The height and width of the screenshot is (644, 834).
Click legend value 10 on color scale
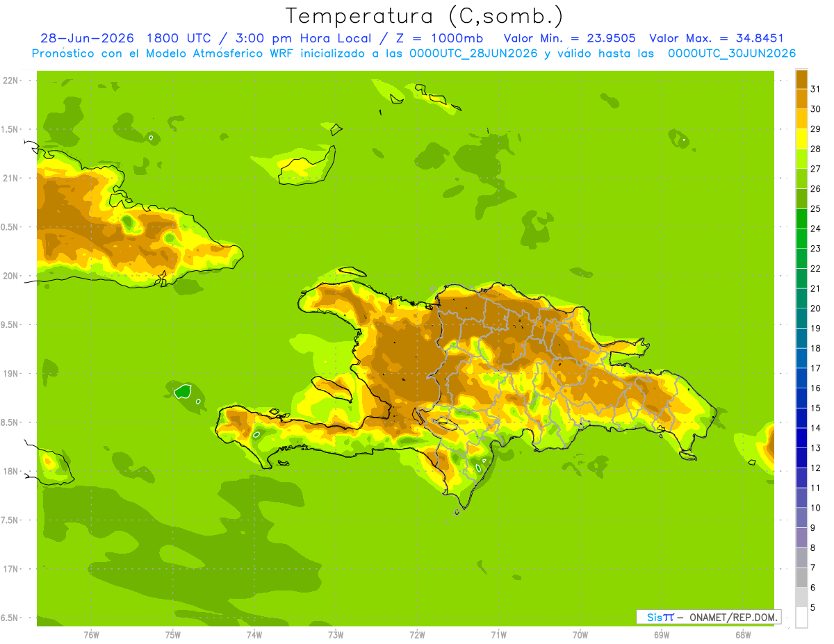pos(815,508)
